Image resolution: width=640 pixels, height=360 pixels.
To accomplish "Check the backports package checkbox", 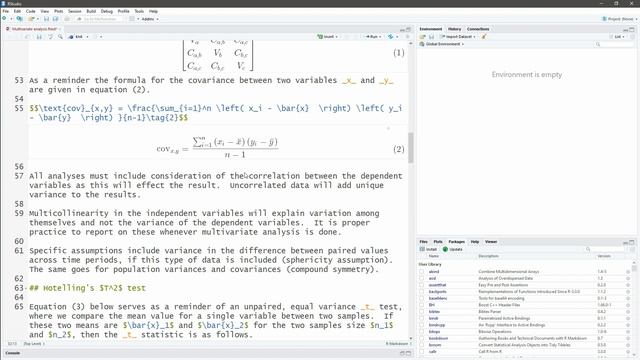I will 422,292.
